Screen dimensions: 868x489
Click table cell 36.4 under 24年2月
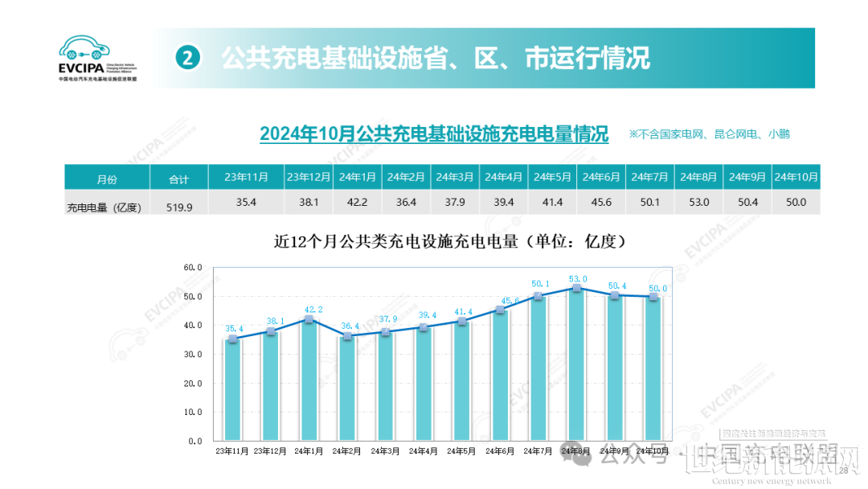pyautogui.click(x=407, y=203)
